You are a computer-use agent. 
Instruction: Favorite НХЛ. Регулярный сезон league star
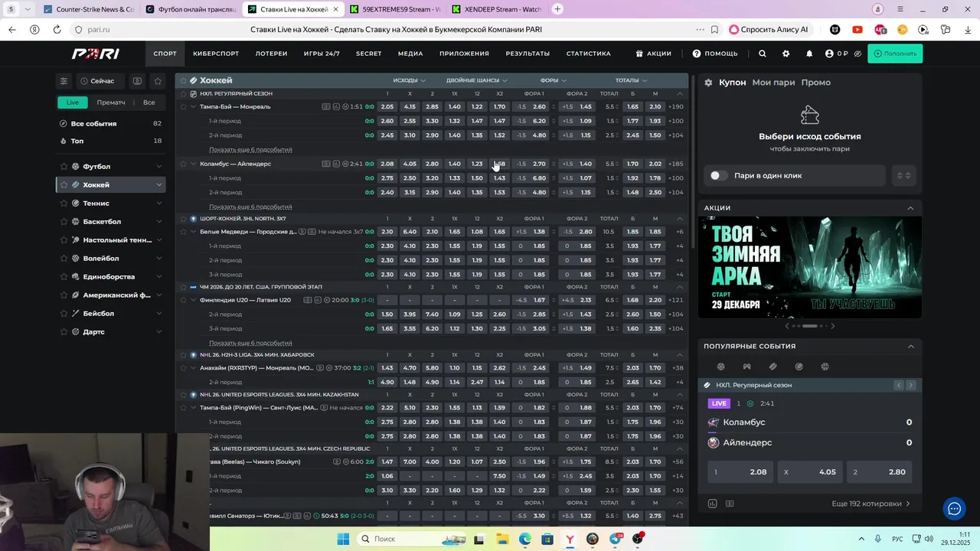coord(183,93)
